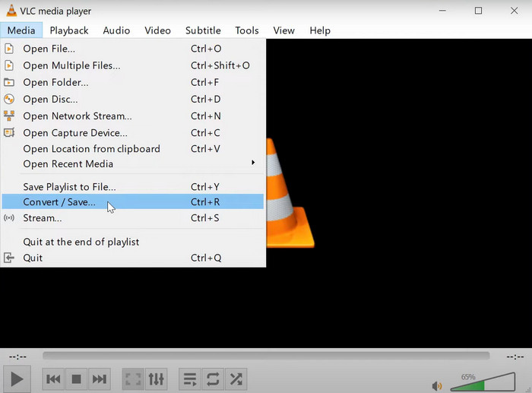This screenshot has height=393, width=532.
Task: Skip to previous media track
Action: 53,379
